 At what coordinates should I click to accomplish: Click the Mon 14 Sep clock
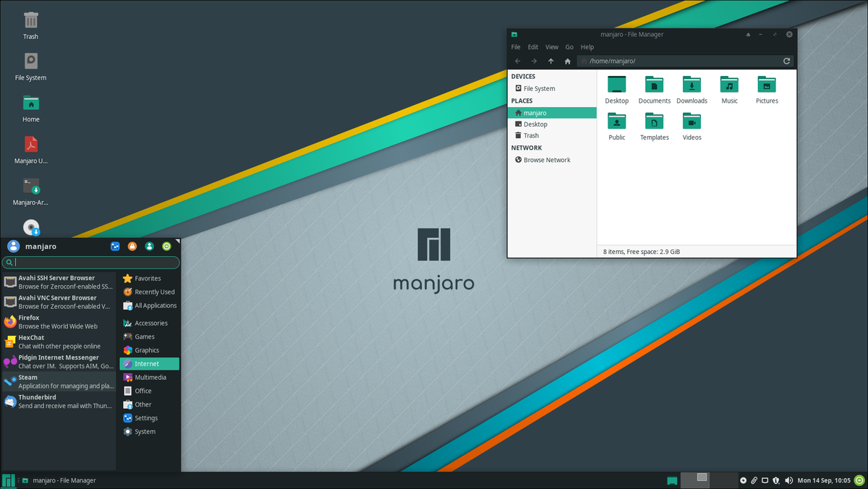coord(825,480)
